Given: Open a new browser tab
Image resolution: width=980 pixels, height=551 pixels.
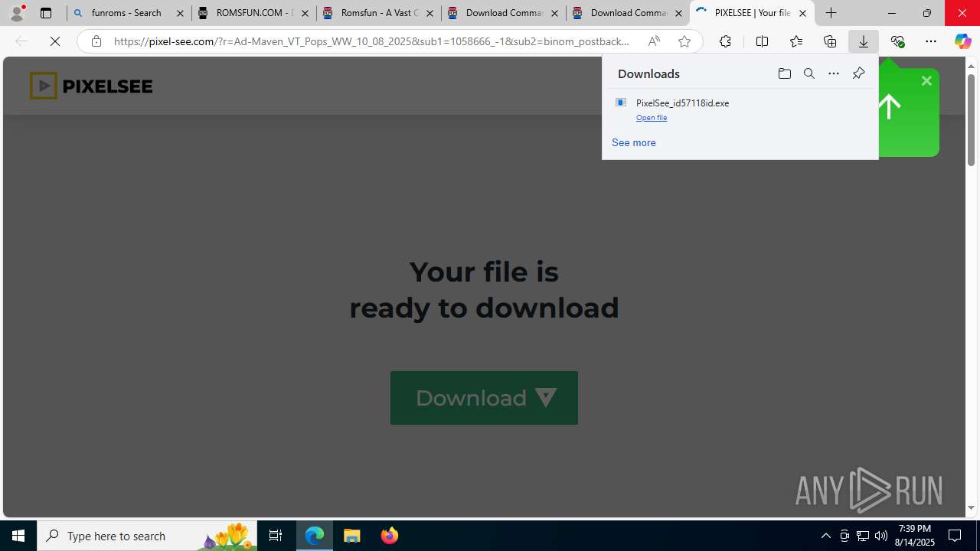Looking at the screenshot, I should [831, 13].
